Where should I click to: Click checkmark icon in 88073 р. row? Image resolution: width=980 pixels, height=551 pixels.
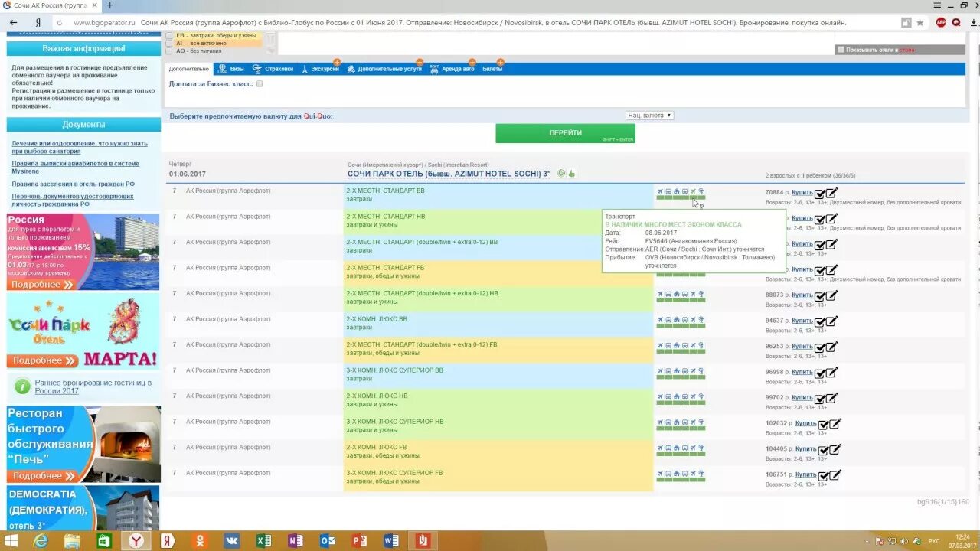coord(820,296)
